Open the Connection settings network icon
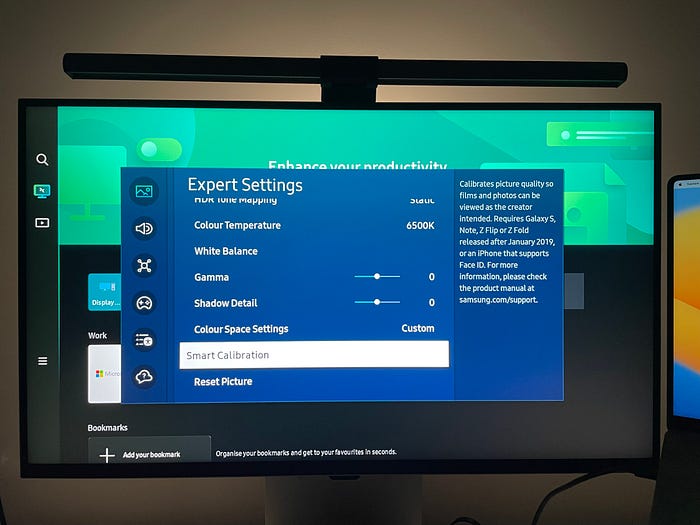 pos(144,266)
